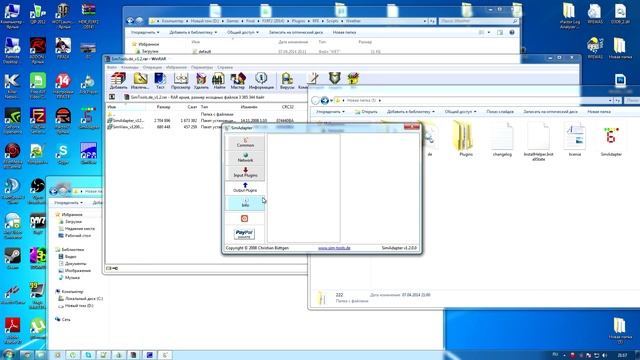Click WinRAR's Добавить (Add) toolbar icon

(x=118, y=81)
